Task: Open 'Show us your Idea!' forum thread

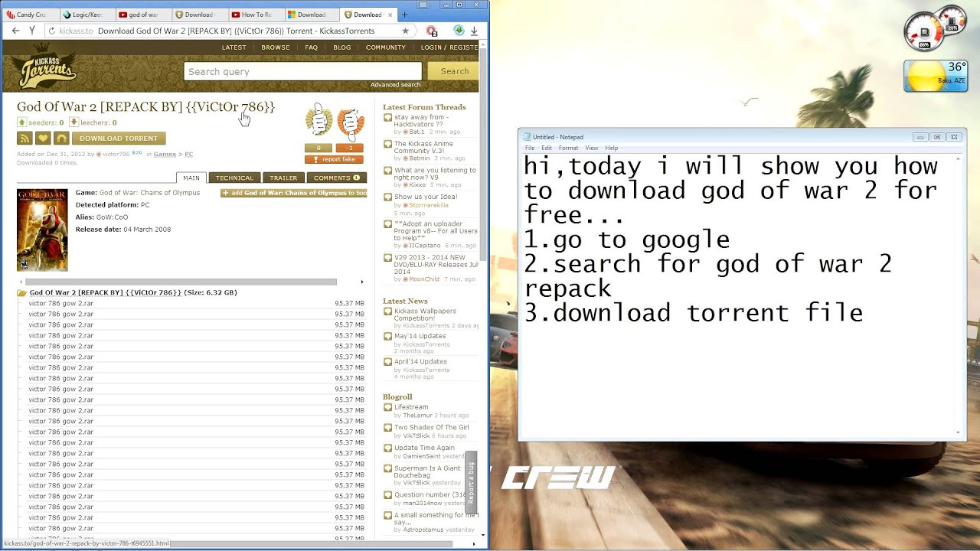Action: pyautogui.click(x=426, y=197)
